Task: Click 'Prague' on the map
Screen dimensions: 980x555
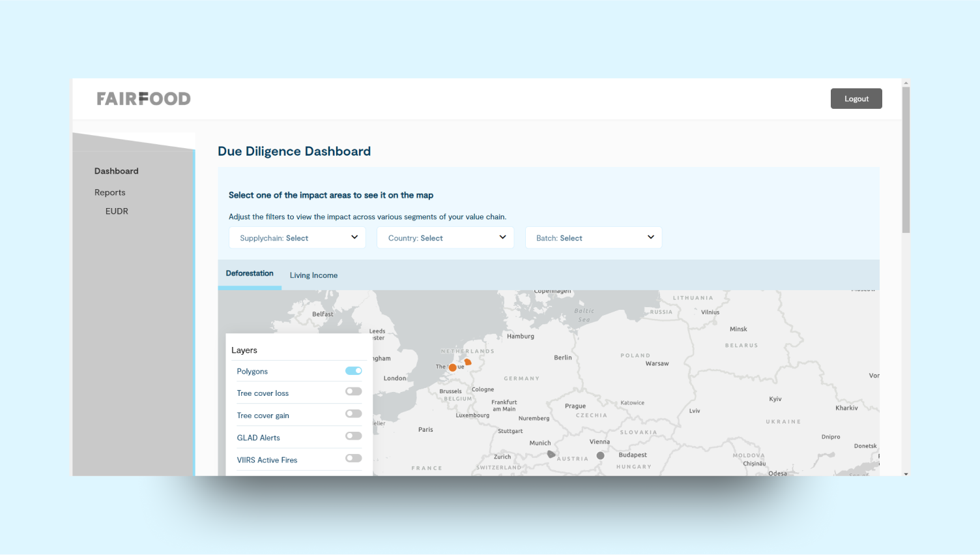Action: [575, 406]
